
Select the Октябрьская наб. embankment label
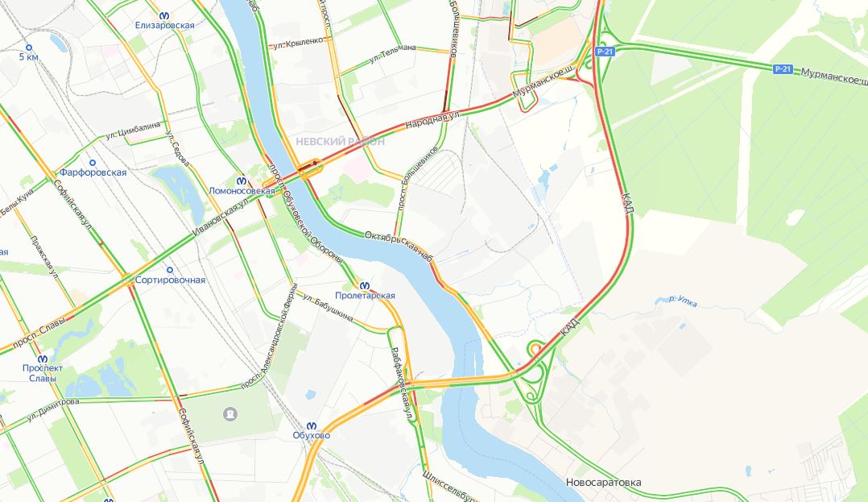pos(399,246)
